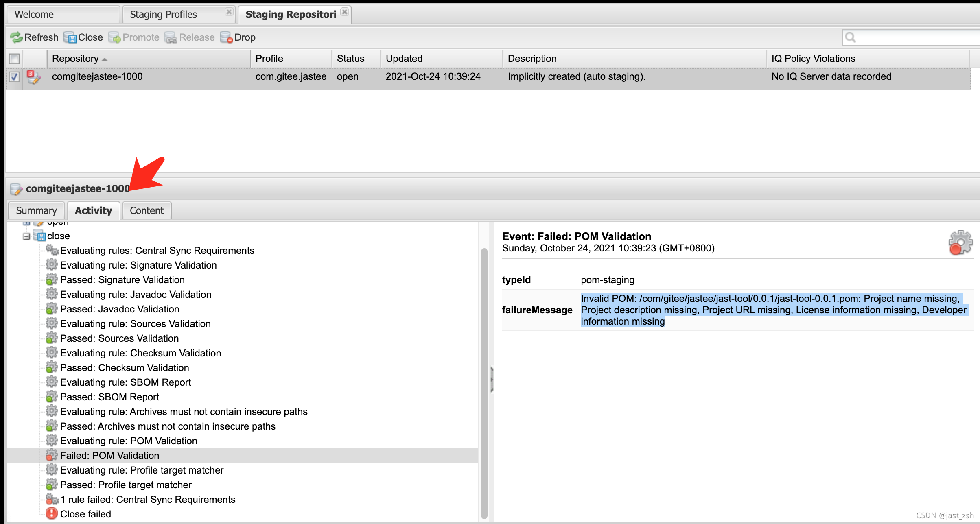Click the failed POM Validation gear icon
Viewport: 980px width, 524px height.
click(52, 455)
